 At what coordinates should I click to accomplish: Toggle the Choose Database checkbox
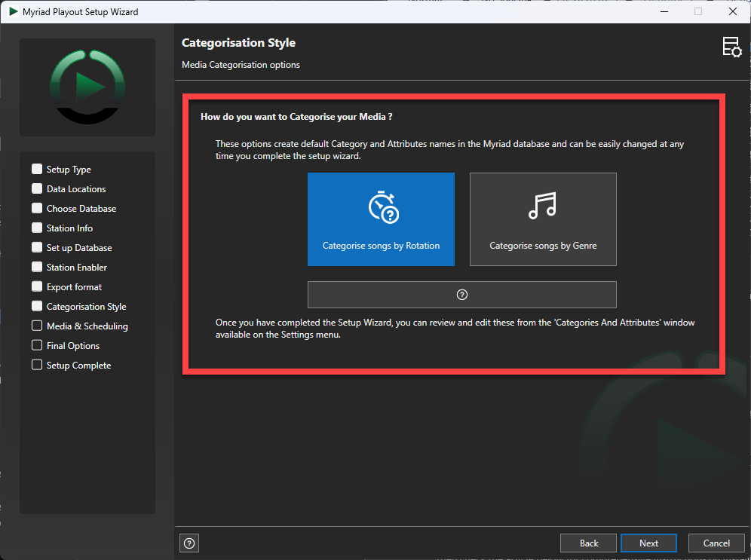point(37,208)
